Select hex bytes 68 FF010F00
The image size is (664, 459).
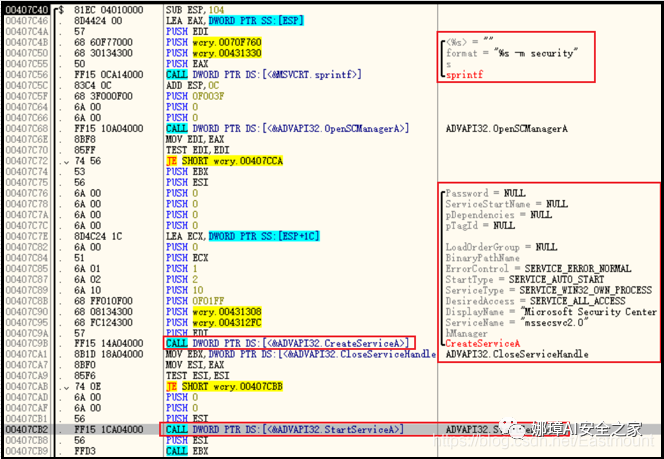coord(103,301)
